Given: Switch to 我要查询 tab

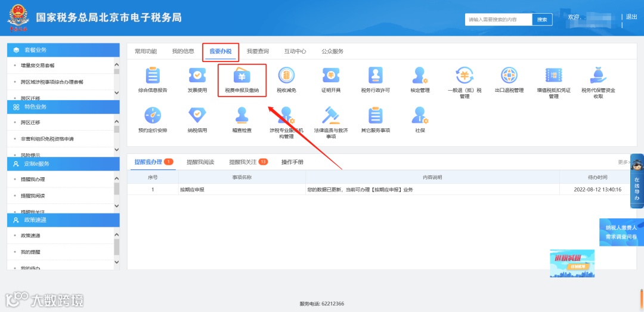Looking at the screenshot, I should point(258,51).
